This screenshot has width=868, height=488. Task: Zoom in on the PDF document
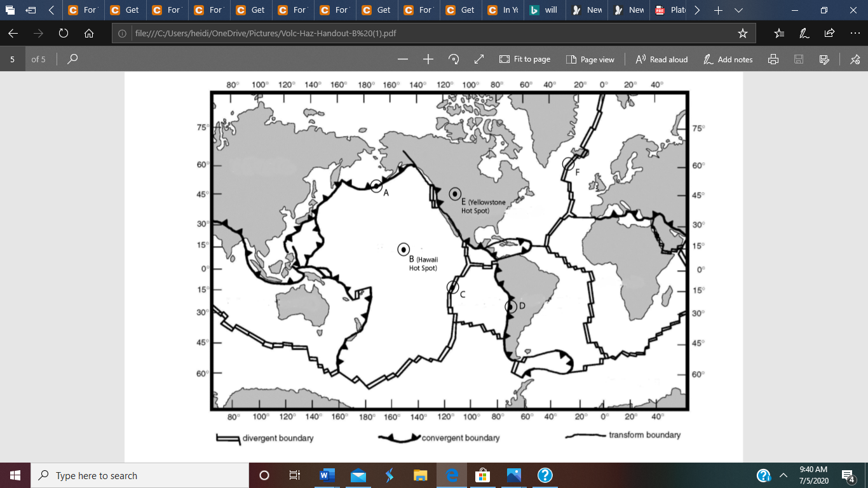tap(428, 58)
